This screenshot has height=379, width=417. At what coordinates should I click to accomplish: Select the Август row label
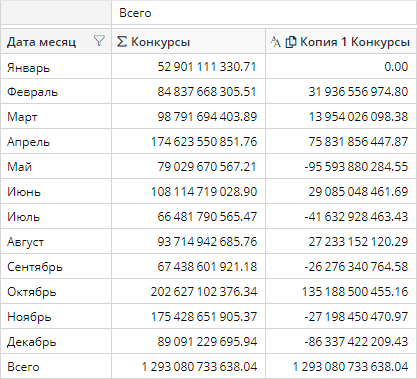pyautogui.click(x=25, y=242)
